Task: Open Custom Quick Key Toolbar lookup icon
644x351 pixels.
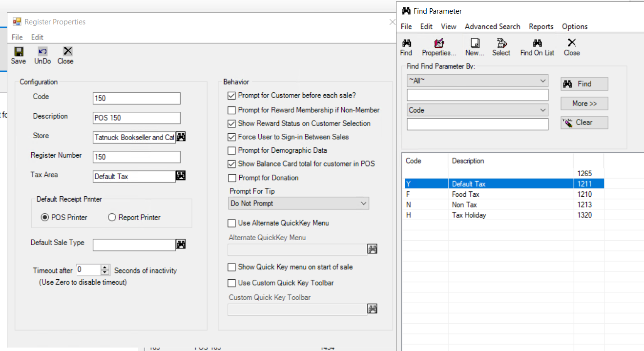Action: click(x=373, y=309)
